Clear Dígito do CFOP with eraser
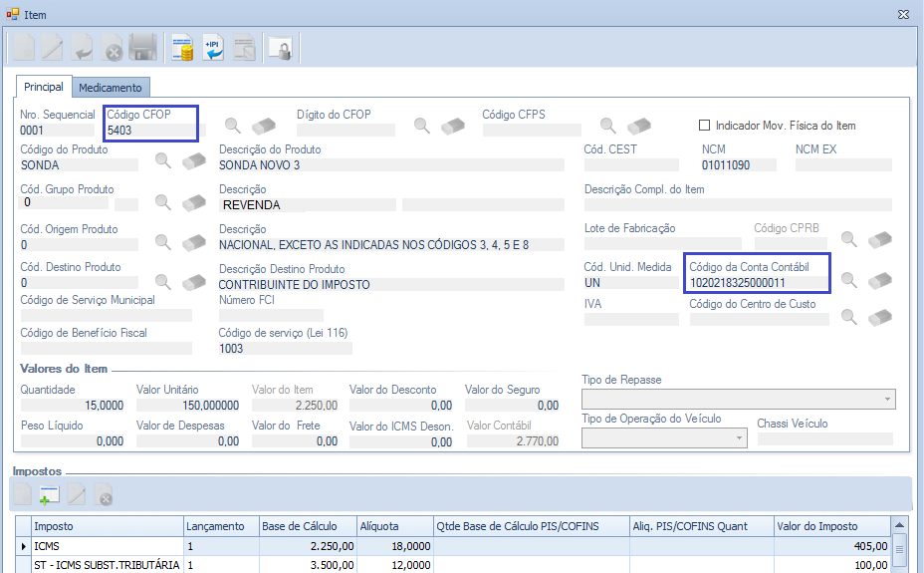 [453, 126]
